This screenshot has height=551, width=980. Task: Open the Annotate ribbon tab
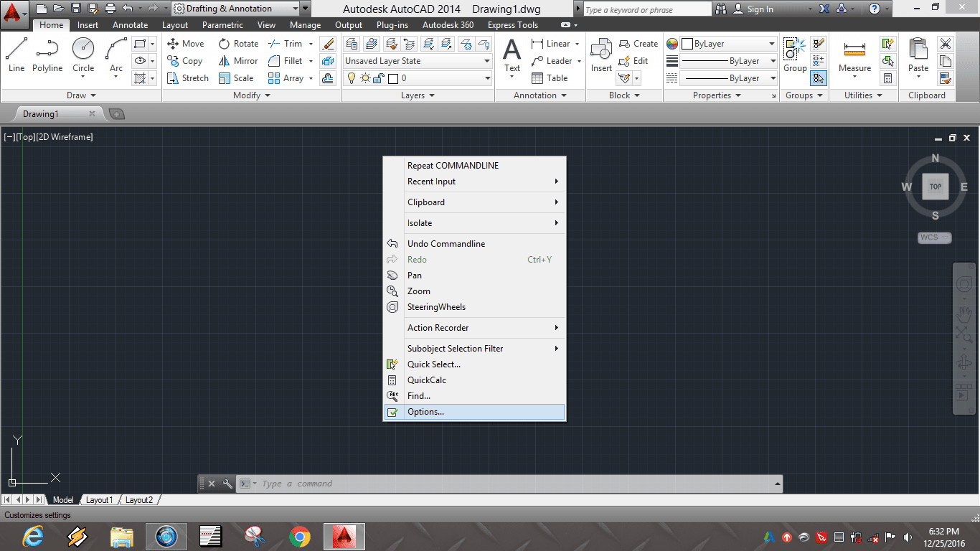(130, 25)
